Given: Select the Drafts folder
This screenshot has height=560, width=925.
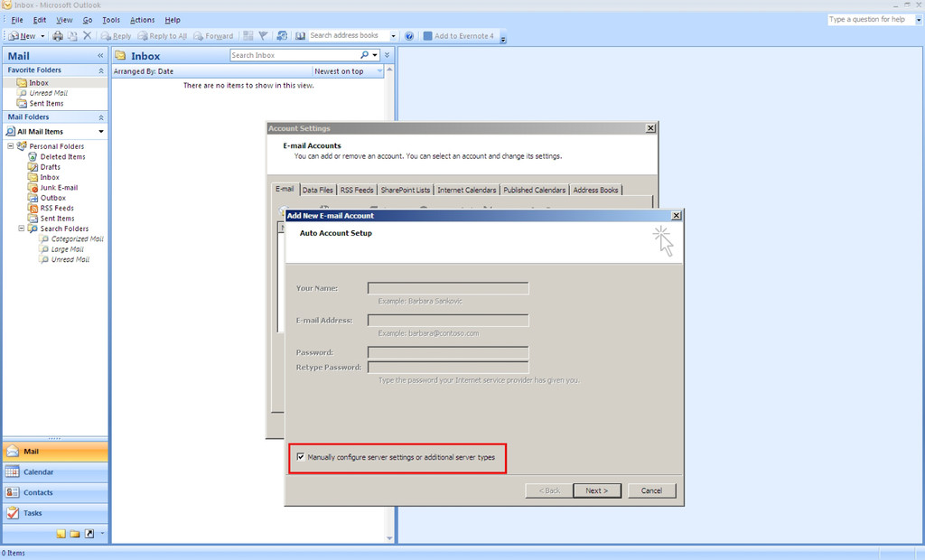Looking at the screenshot, I should tap(50, 167).
